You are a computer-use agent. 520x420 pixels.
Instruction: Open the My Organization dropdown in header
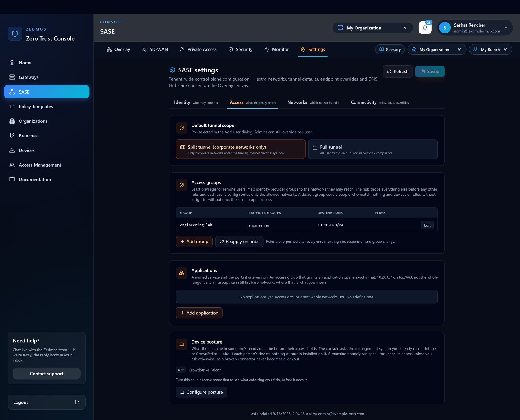(372, 28)
